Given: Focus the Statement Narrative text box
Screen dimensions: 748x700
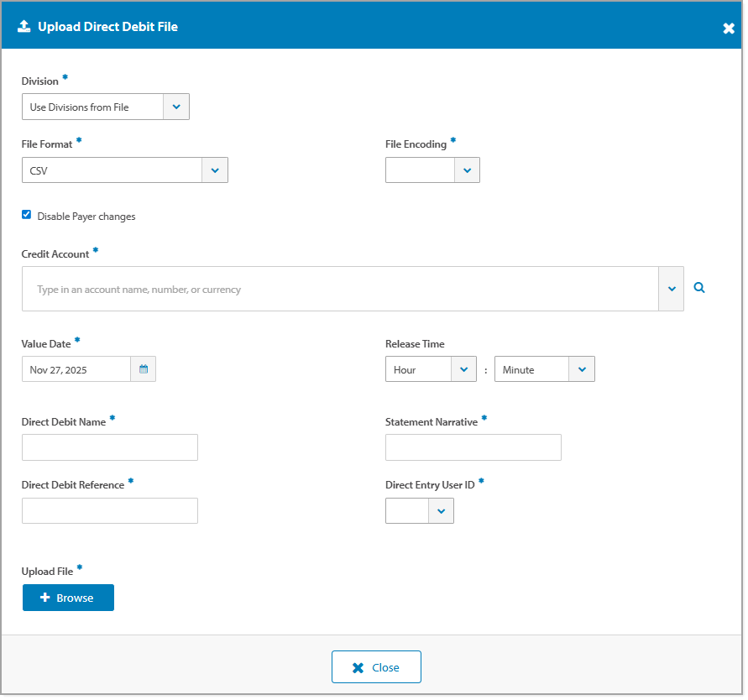Looking at the screenshot, I should (x=473, y=447).
